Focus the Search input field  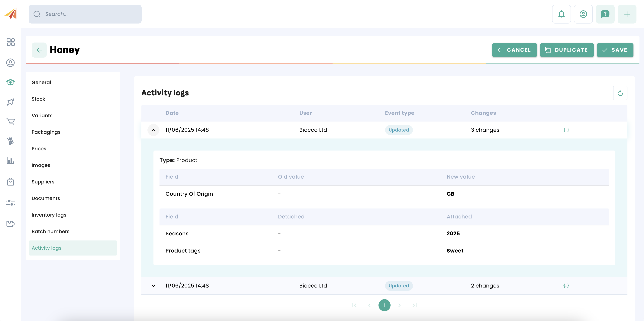click(x=85, y=14)
